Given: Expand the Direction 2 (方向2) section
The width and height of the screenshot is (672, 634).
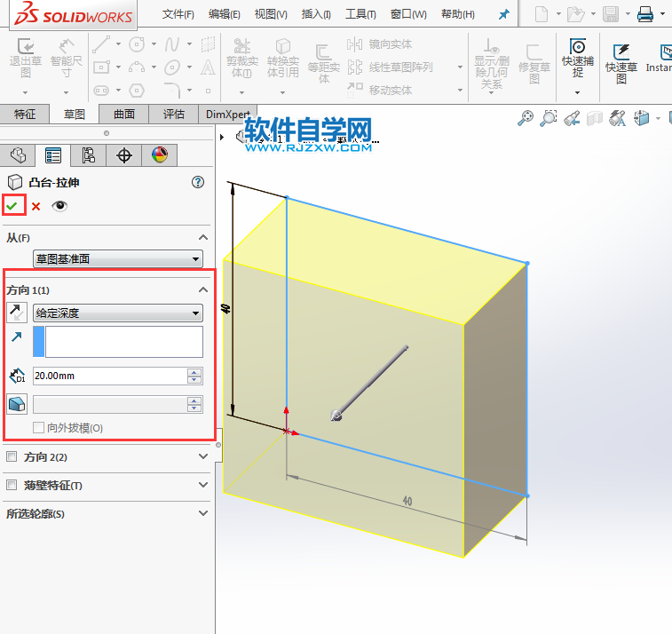Looking at the screenshot, I should pyautogui.click(x=203, y=456).
